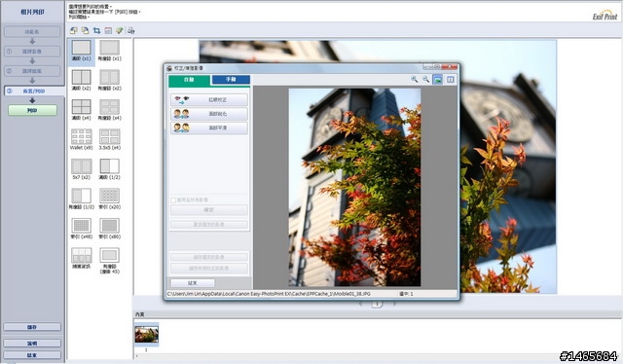
Task: Select the index (x48) layout
Action: click(x=81, y=229)
